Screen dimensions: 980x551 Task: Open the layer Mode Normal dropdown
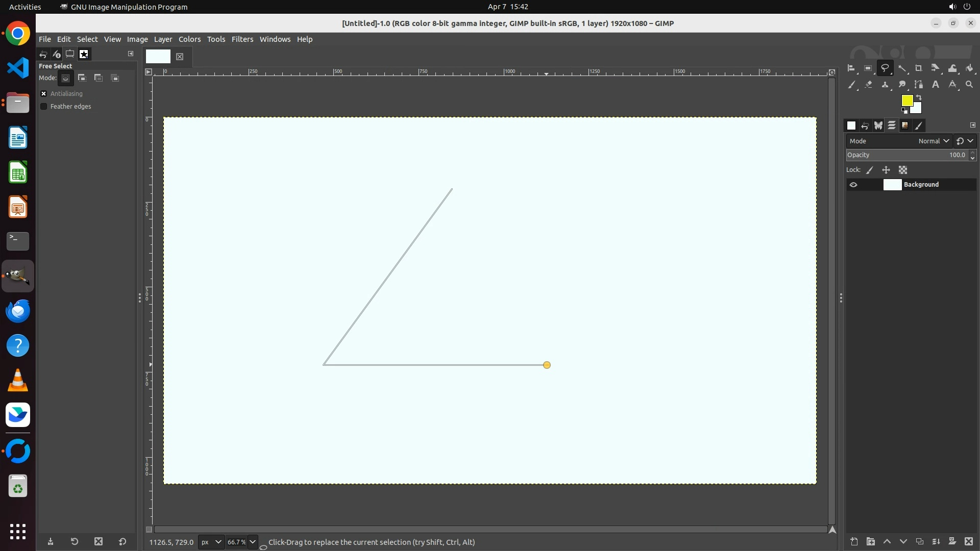[x=934, y=141]
